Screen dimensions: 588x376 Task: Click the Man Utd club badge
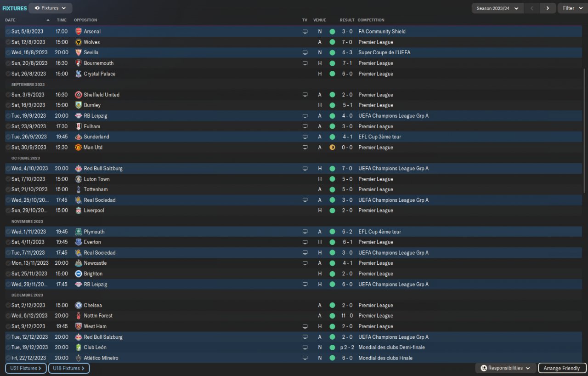pyautogui.click(x=78, y=148)
